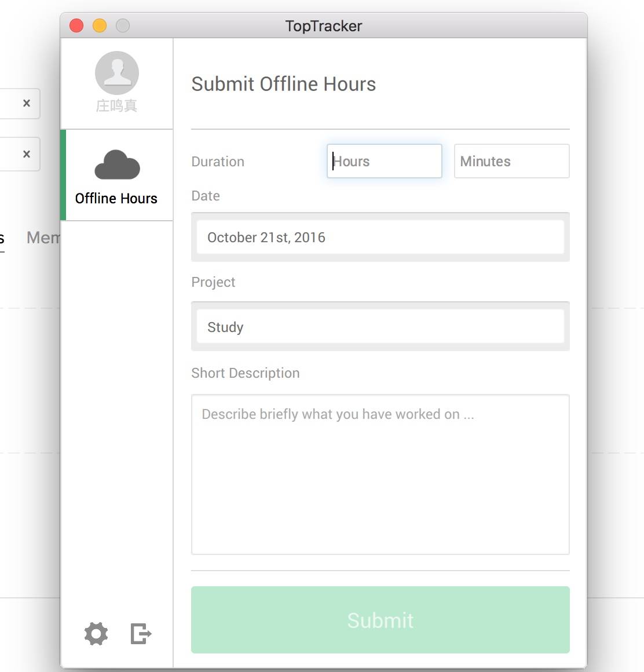644x672 pixels.
Task: Click the green Submit button
Action: (x=380, y=620)
